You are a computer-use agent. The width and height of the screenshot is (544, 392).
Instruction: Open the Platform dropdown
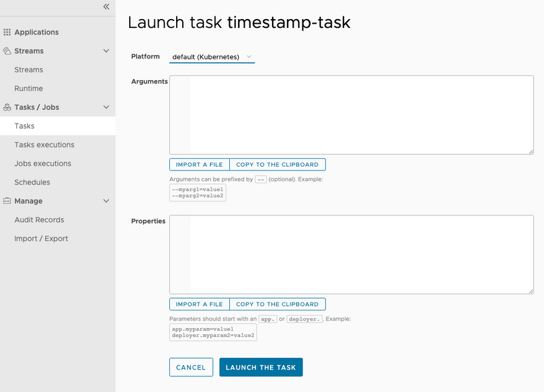point(211,57)
